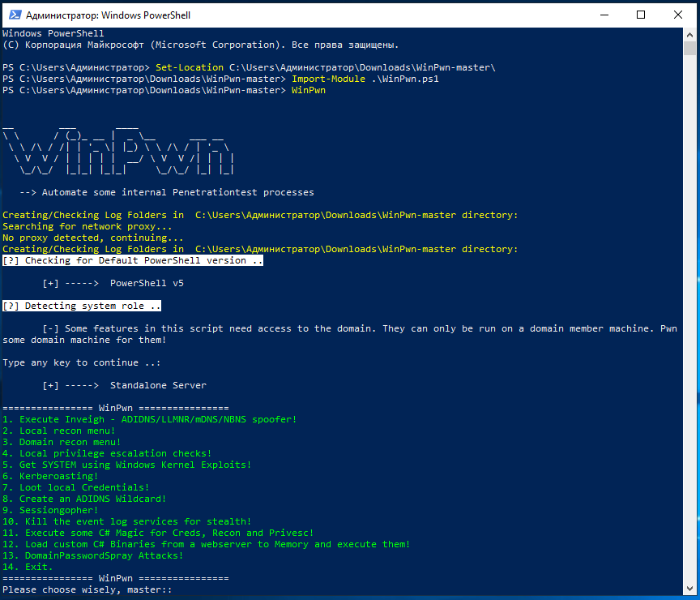Click '10. Kill the event log services' line
Viewport: 700px width, 600px height.
[126, 521]
